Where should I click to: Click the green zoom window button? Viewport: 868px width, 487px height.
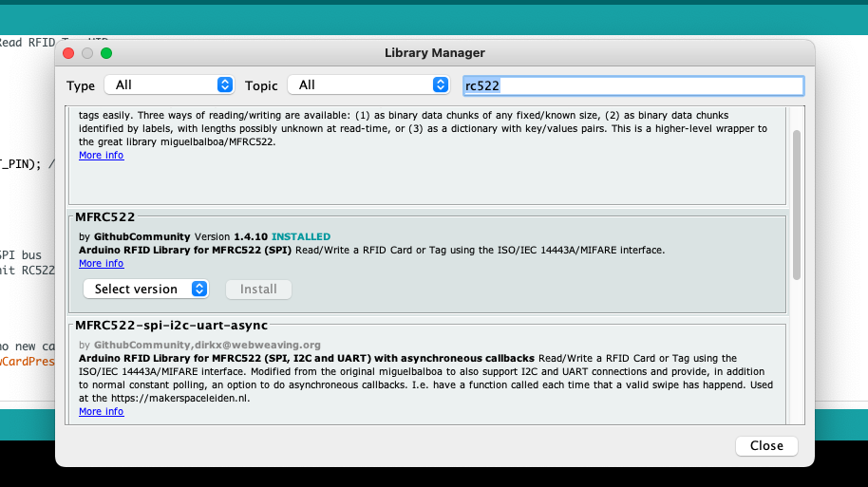coord(106,53)
